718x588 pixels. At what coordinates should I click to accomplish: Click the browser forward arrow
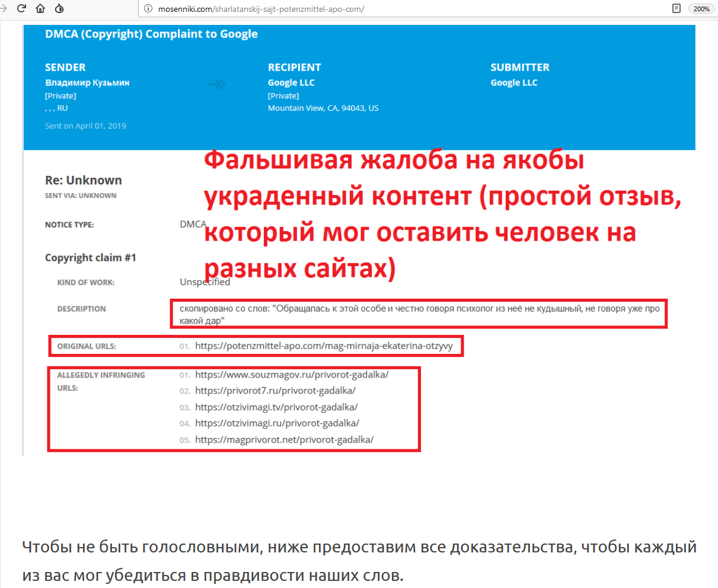4,8
